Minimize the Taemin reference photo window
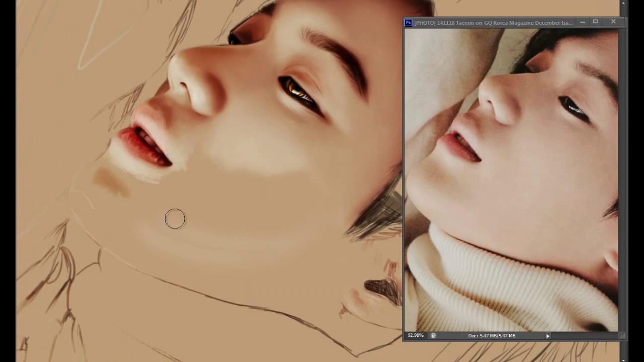Image resolution: width=644 pixels, height=362 pixels. point(582,22)
